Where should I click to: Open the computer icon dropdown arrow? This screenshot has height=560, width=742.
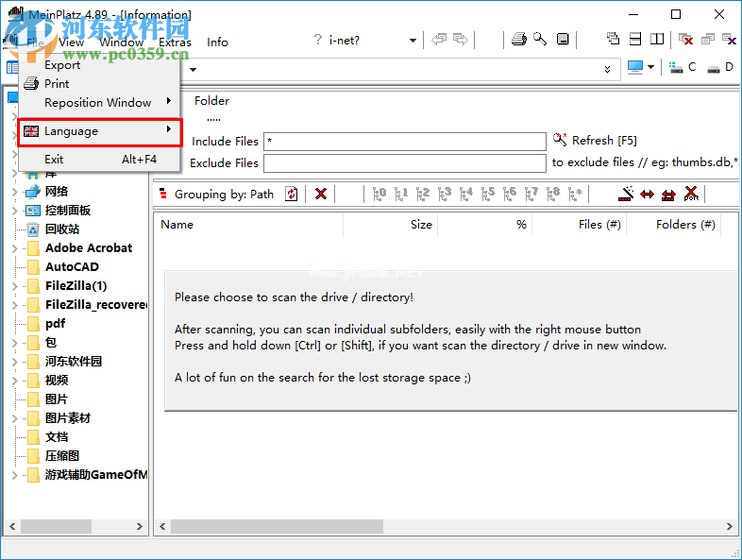tap(650, 68)
